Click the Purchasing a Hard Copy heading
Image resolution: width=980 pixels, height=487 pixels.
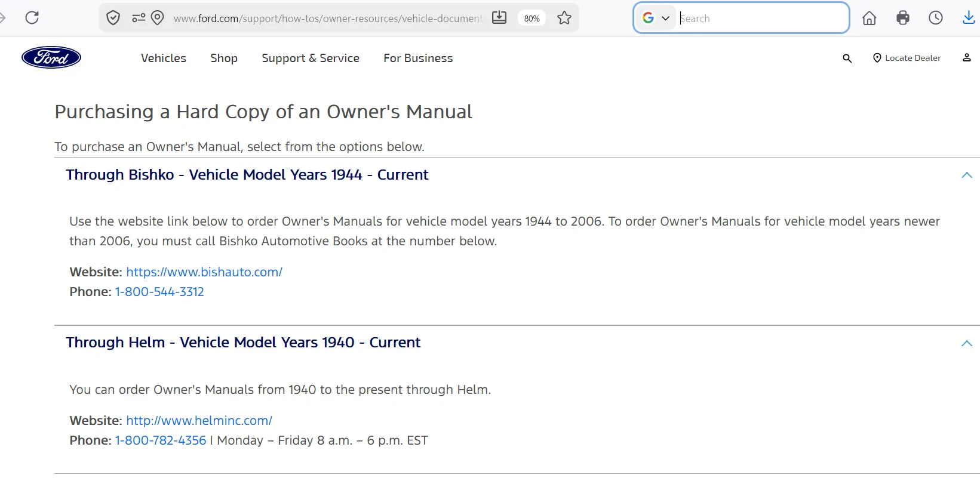263,112
